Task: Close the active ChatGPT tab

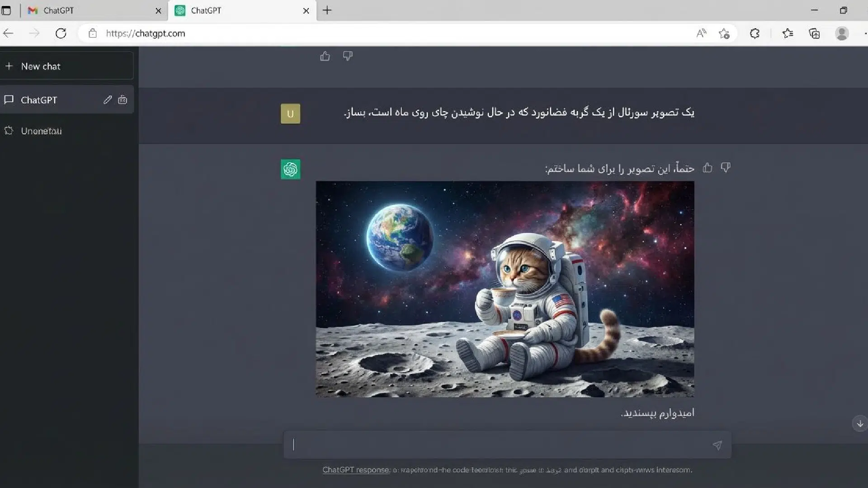Action: pyautogui.click(x=306, y=11)
